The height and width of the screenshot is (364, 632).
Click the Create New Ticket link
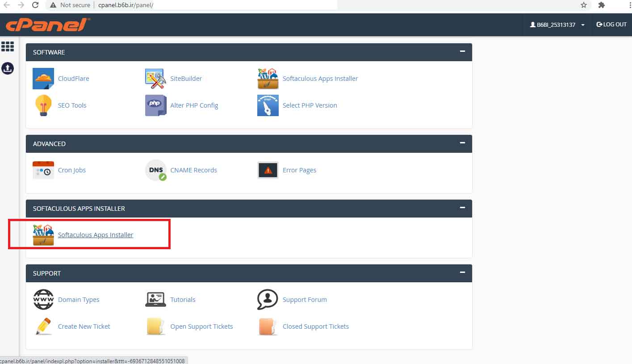tap(84, 326)
